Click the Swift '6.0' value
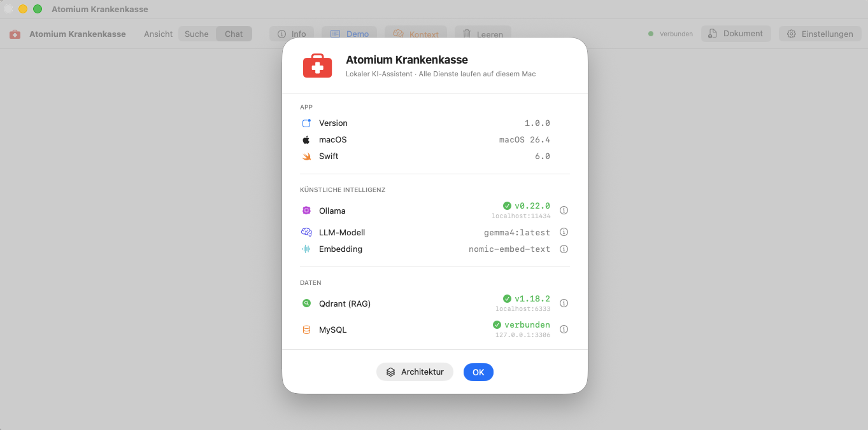Viewport: 868px width, 430px height. click(x=543, y=156)
